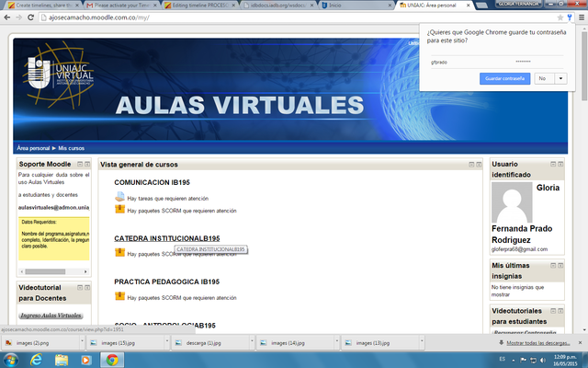
Task: Click No in the save password prompt
Action: point(544,78)
